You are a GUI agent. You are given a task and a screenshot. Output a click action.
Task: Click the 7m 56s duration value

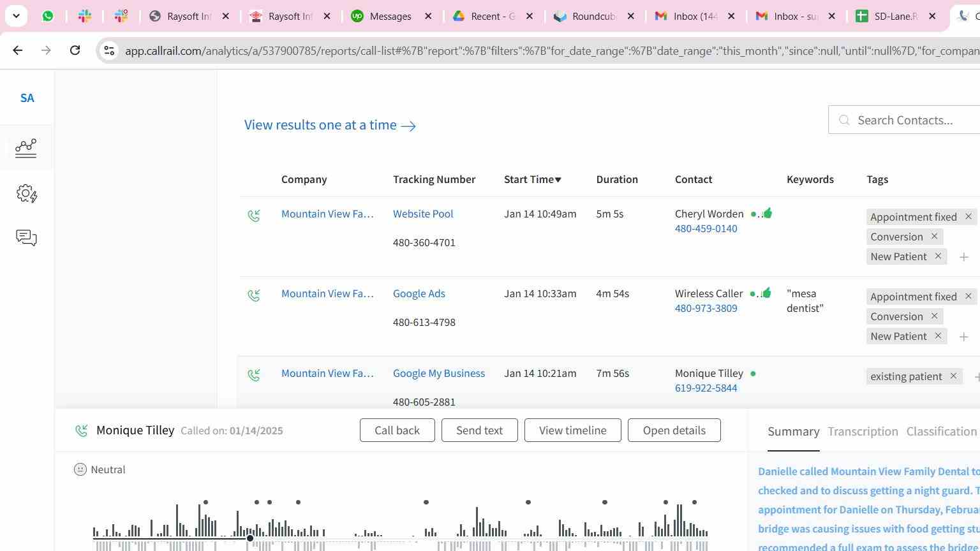point(612,373)
